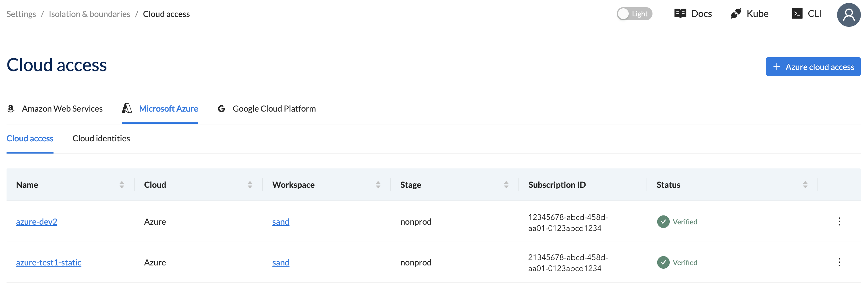Click nonprod stage in azure-dev2 row

tap(416, 221)
